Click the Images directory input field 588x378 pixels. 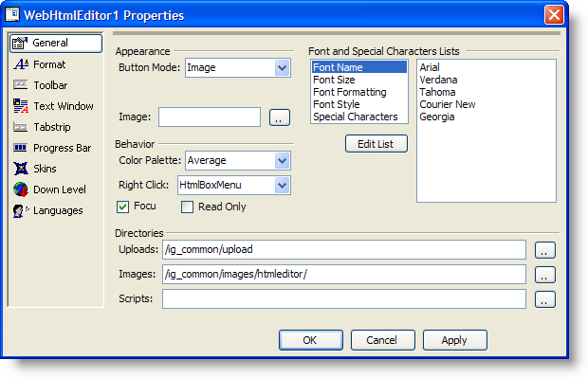click(x=344, y=274)
